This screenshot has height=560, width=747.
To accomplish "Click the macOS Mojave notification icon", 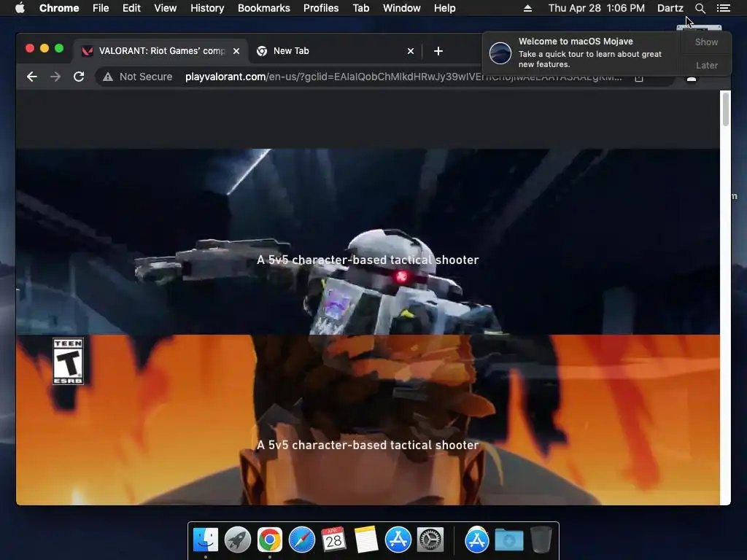I will [x=500, y=52].
